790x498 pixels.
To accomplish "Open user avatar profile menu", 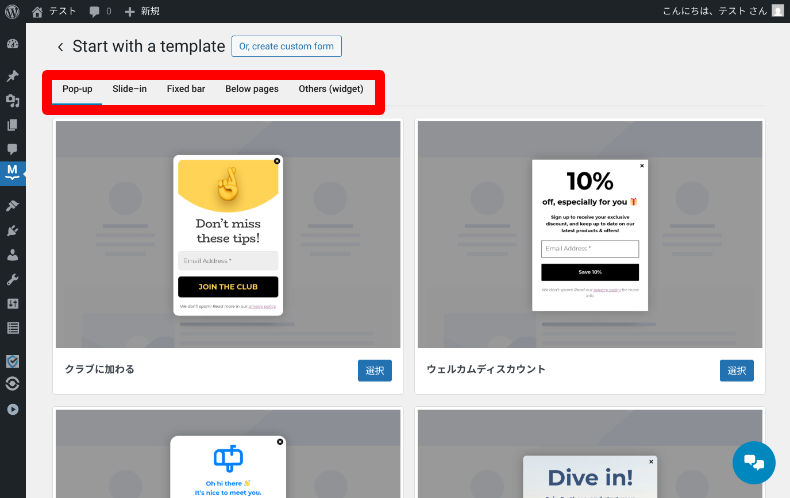I will tap(778, 11).
